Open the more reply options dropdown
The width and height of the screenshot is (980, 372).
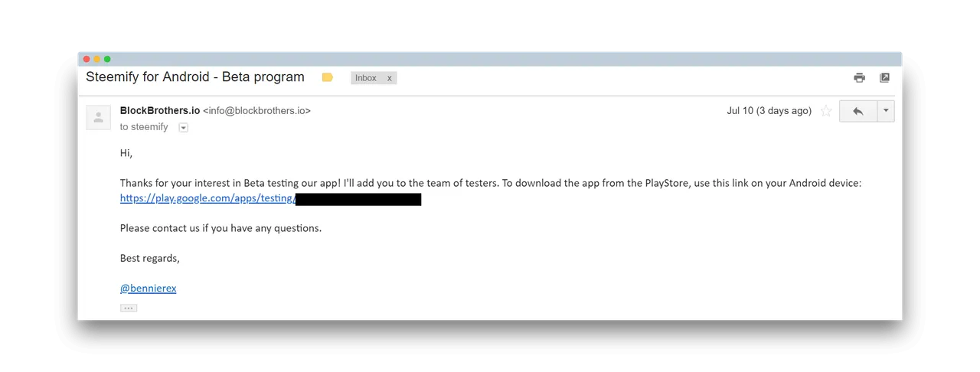click(x=885, y=111)
